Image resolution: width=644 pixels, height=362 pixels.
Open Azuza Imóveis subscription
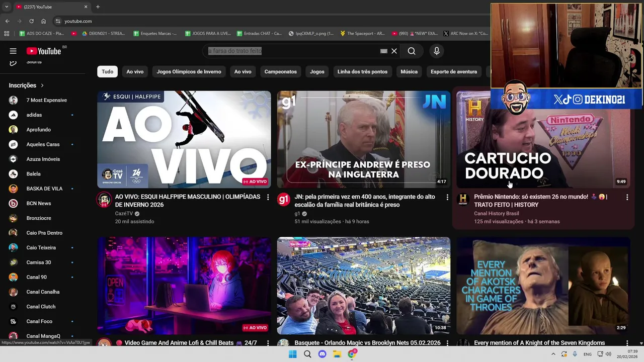pyautogui.click(x=43, y=159)
